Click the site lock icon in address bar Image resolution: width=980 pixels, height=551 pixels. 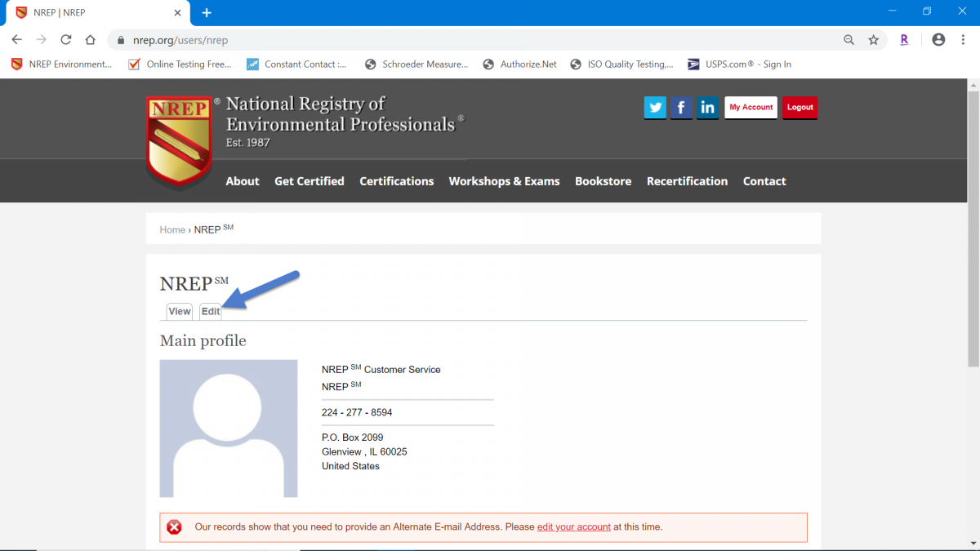[x=120, y=39]
